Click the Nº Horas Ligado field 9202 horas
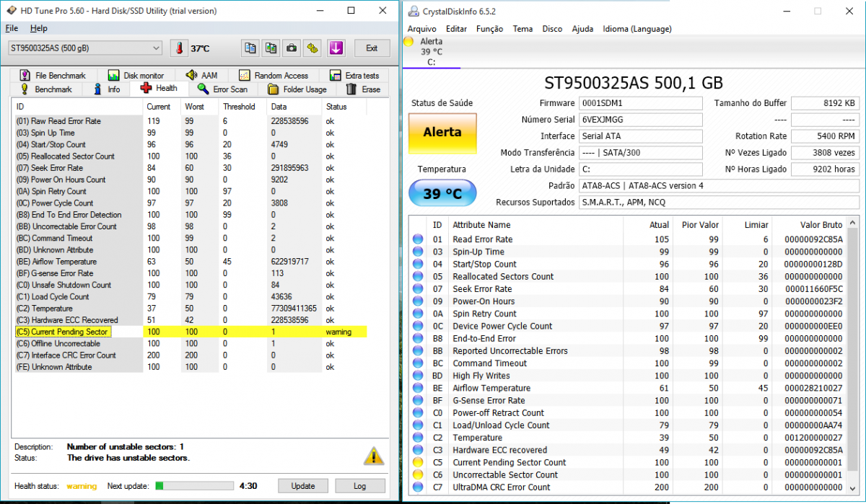866x504 pixels. (825, 169)
